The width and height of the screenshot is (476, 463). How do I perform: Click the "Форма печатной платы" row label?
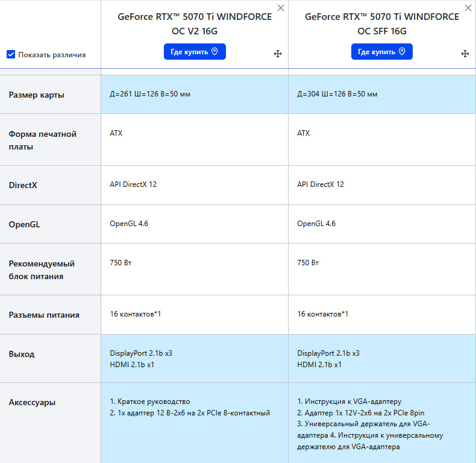(x=42, y=140)
